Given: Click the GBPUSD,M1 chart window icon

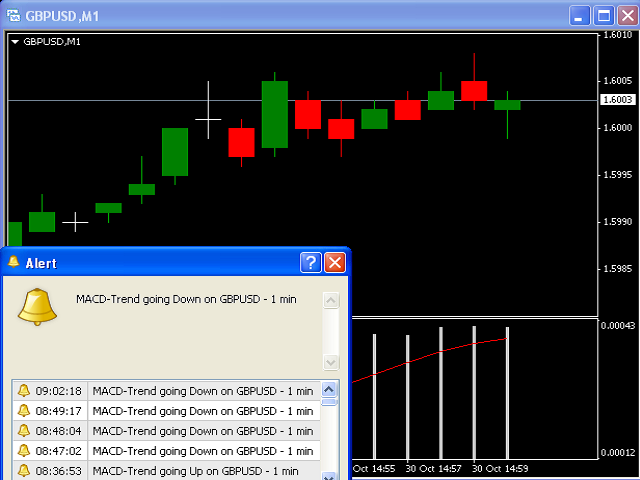Looking at the screenshot, I should pyautogui.click(x=13, y=16).
